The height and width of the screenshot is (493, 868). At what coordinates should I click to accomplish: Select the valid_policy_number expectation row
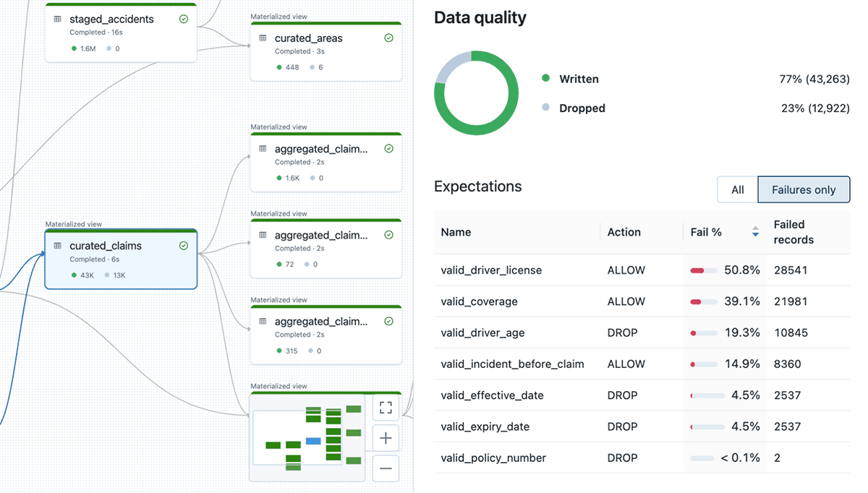[x=493, y=458]
